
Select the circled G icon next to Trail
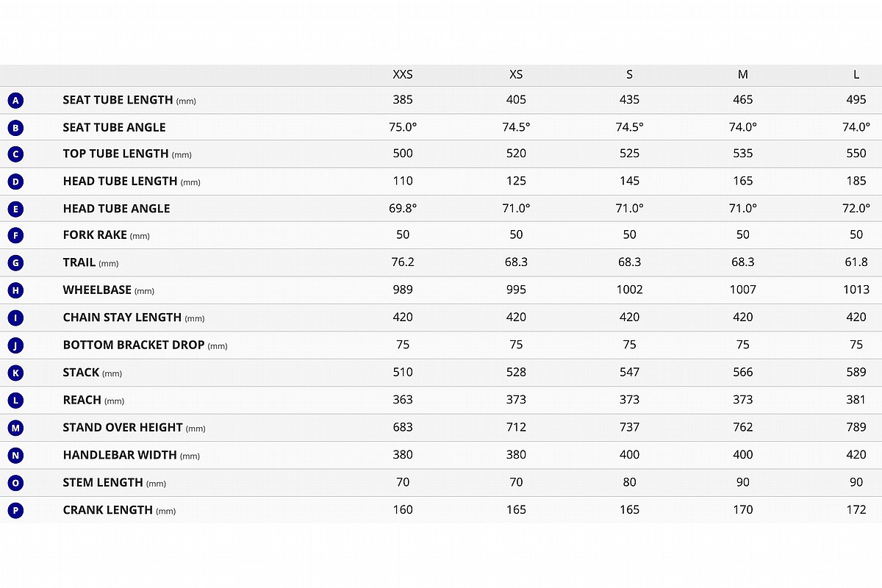[15, 263]
